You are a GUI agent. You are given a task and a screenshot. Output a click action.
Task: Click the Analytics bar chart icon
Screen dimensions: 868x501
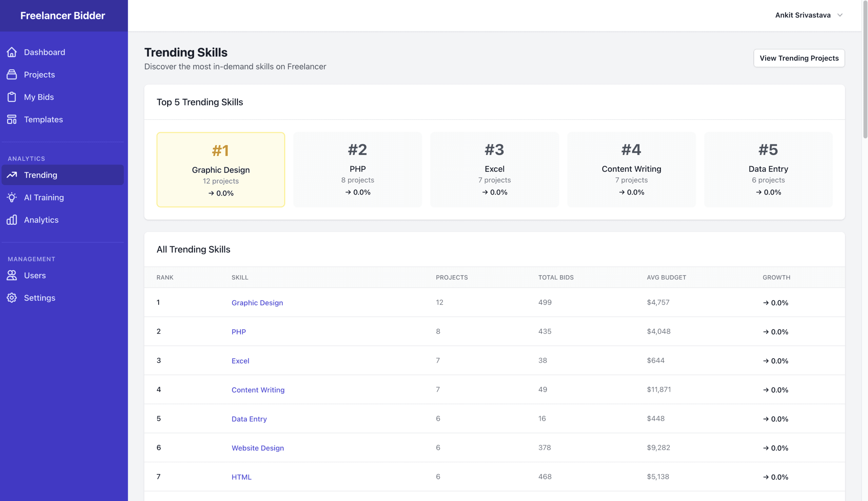tap(12, 220)
